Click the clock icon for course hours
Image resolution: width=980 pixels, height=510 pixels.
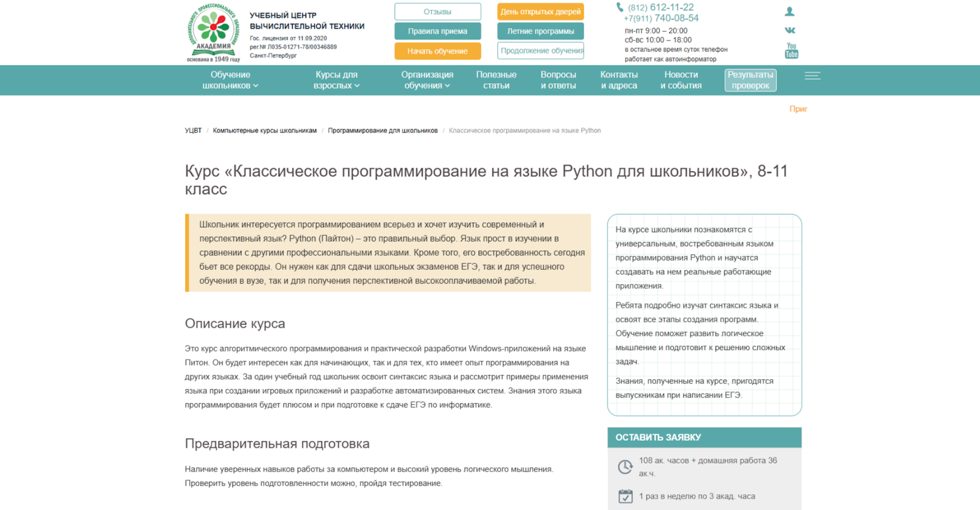click(x=625, y=467)
